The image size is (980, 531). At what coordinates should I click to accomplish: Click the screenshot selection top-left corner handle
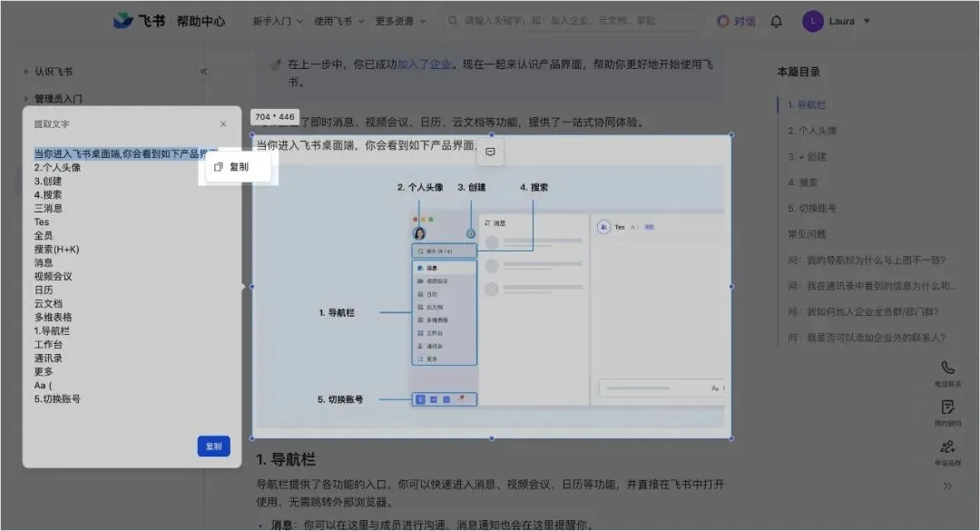click(252, 134)
